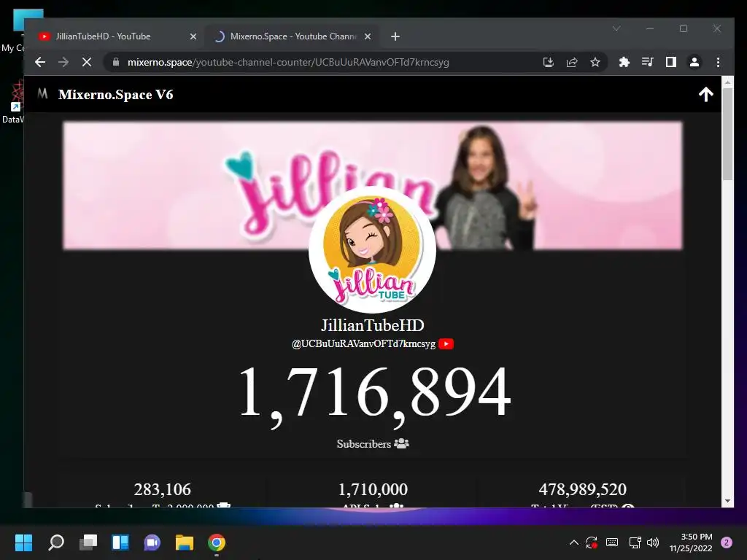The width and height of the screenshot is (747, 560).
Task: Click the Mixerno.Space V6 title link
Action: pos(115,94)
